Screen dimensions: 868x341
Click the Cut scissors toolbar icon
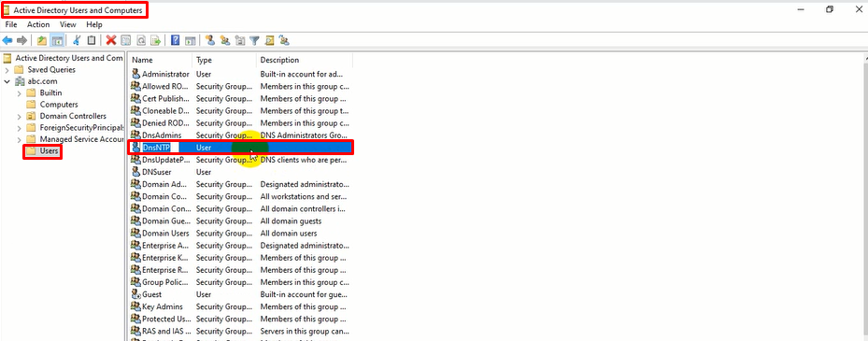[77, 40]
